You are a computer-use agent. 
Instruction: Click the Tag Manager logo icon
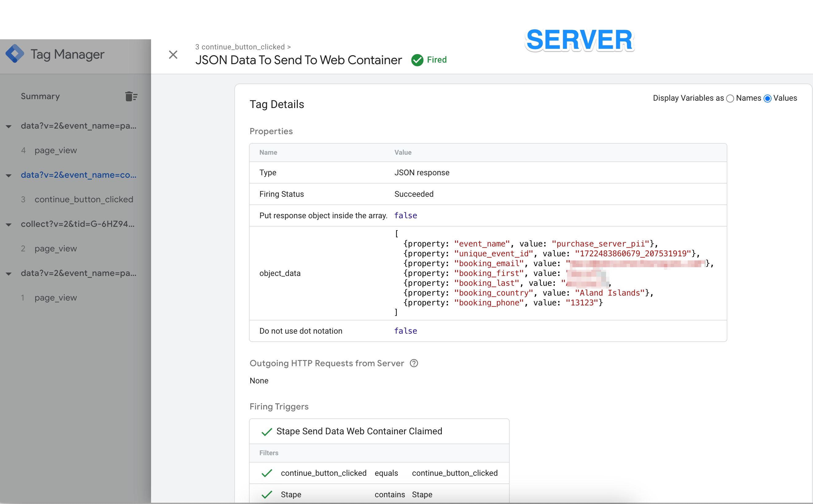pos(15,54)
